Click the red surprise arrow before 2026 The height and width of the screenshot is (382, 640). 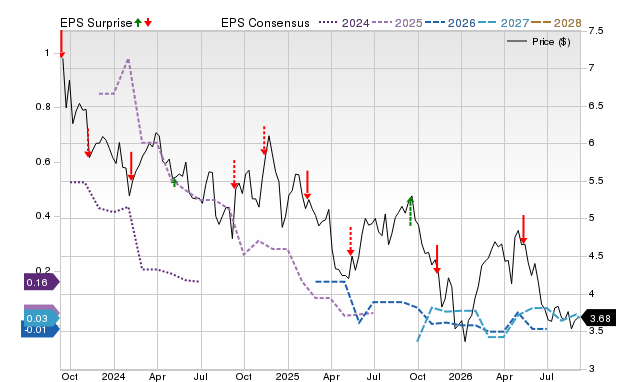coord(437,259)
